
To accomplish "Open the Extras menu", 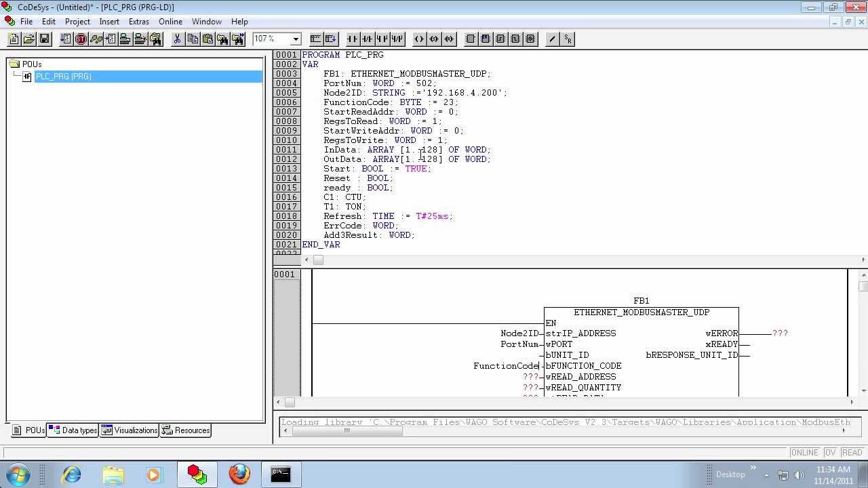I will click(139, 22).
